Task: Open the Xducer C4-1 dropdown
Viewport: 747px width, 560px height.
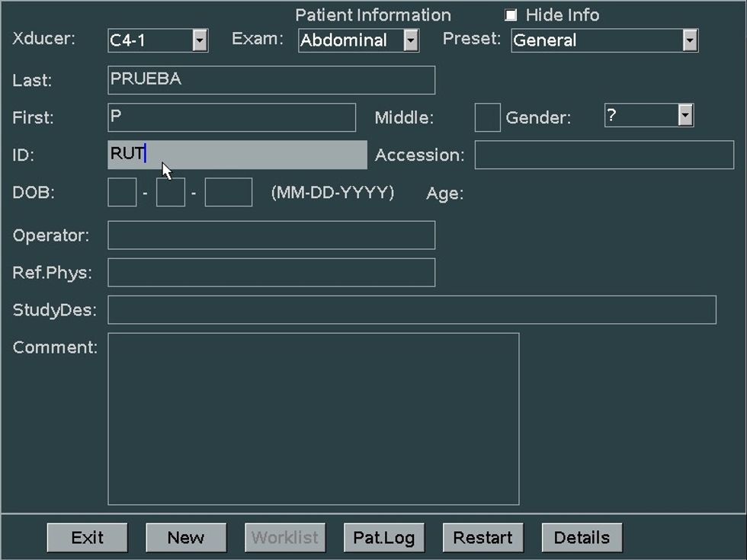Action: point(200,40)
